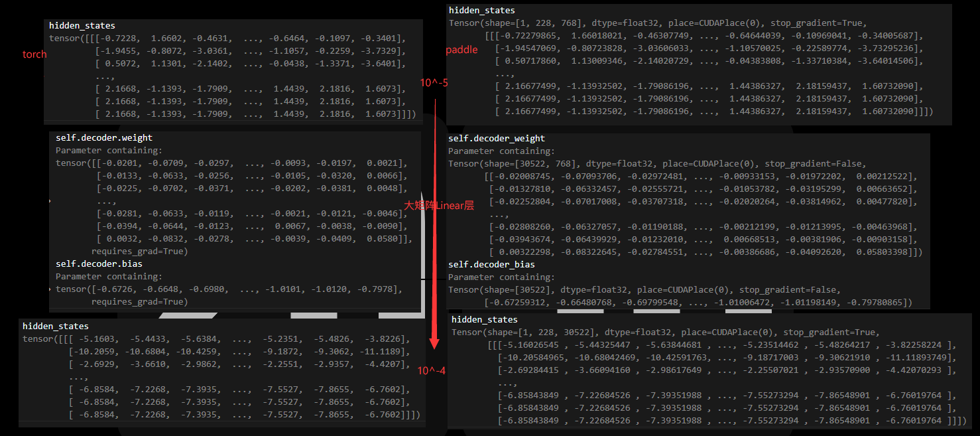980x436 pixels.
Task: Click the paddle value 0.50717860
Action: click(532, 61)
